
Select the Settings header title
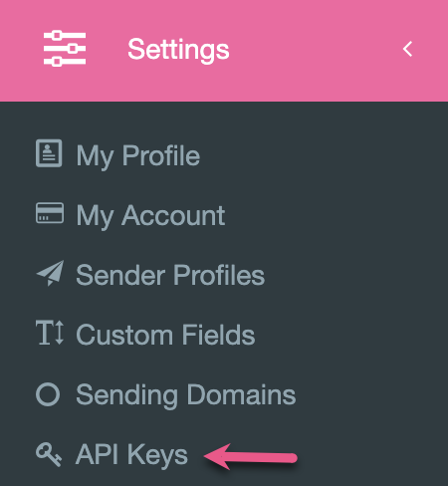pos(178,50)
